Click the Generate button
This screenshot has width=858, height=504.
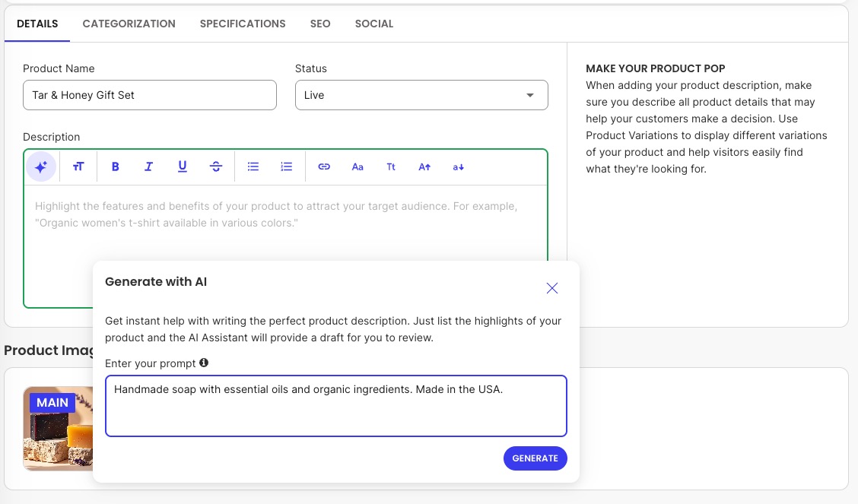[x=535, y=458]
